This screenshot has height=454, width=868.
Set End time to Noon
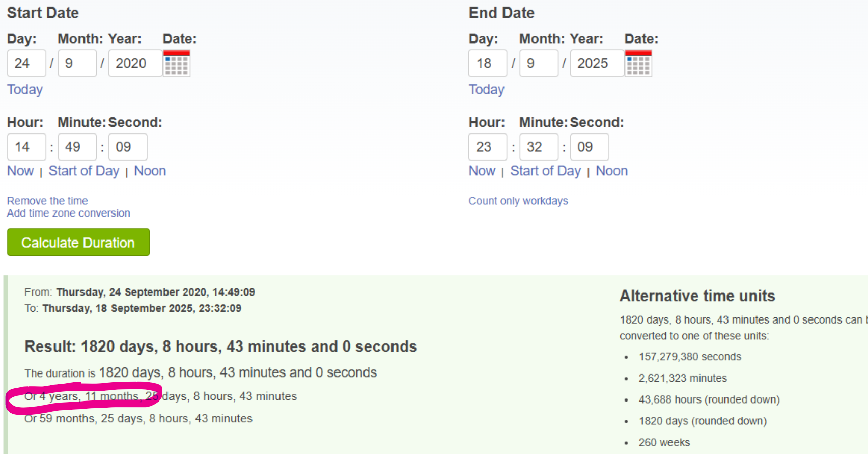[x=612, y=171]
